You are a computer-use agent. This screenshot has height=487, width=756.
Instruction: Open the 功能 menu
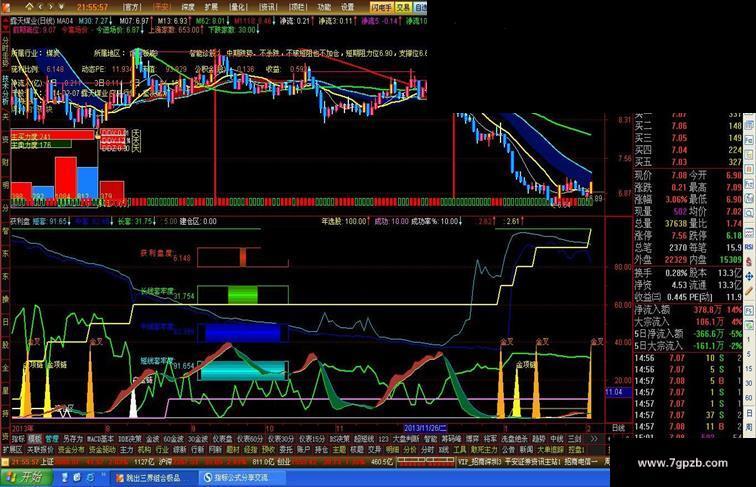[324, 7]
